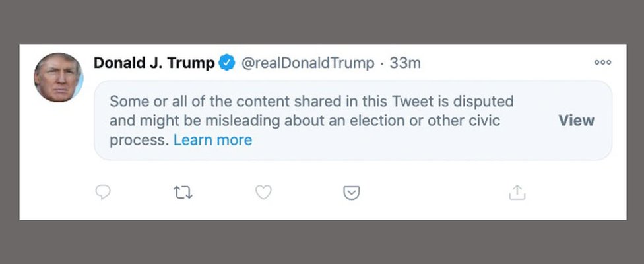Reply to the tweet via speech bubble icon
644x264 pixels.
tap(103, 192)
